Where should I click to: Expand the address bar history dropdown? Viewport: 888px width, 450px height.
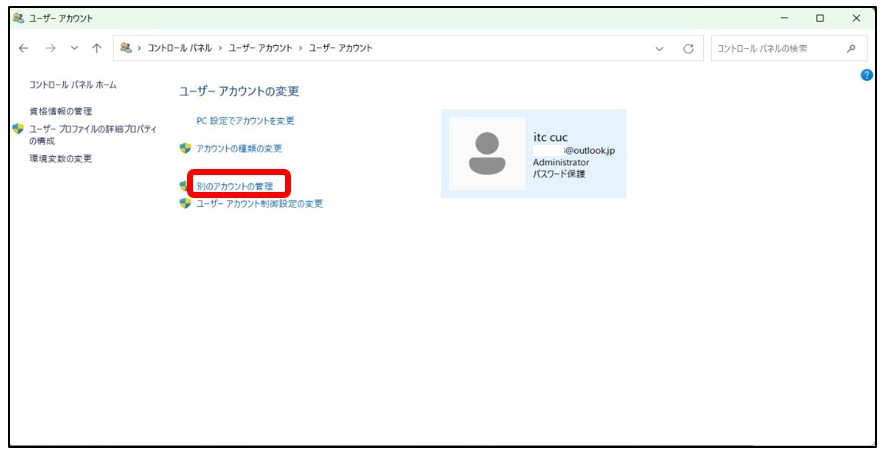pyautogui.click(x=659, y=48)
